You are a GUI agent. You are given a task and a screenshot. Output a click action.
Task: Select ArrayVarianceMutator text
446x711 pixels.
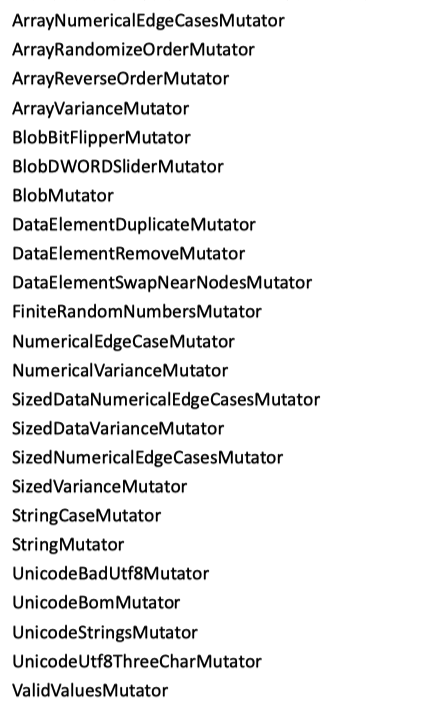click(x=101, y=109)
